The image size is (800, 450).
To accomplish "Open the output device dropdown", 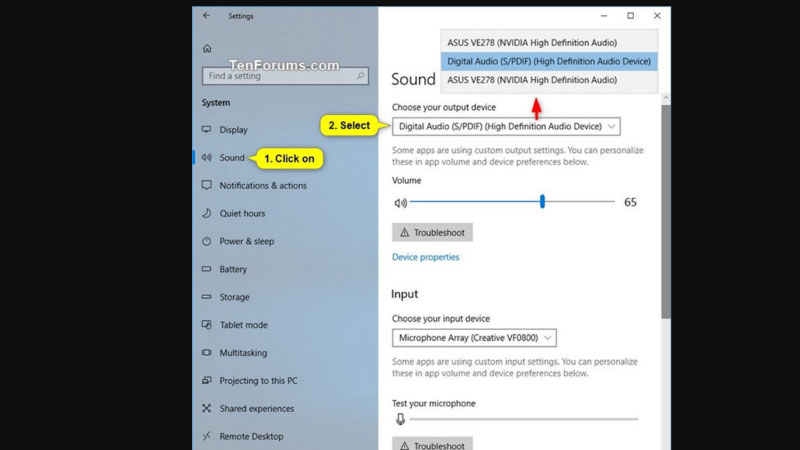I will pos(506,127).
